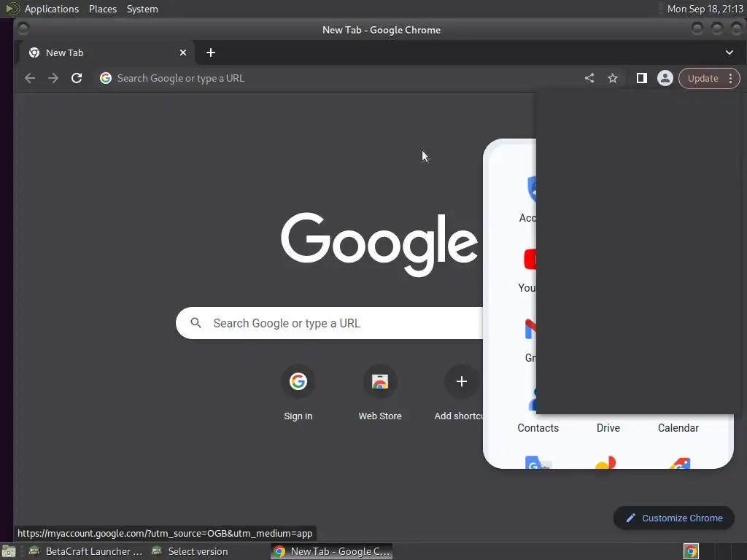This screenshot has height=560, width=747.
Task: Click the show desktop icon in taskbar
Action: [x=9, y=552]
